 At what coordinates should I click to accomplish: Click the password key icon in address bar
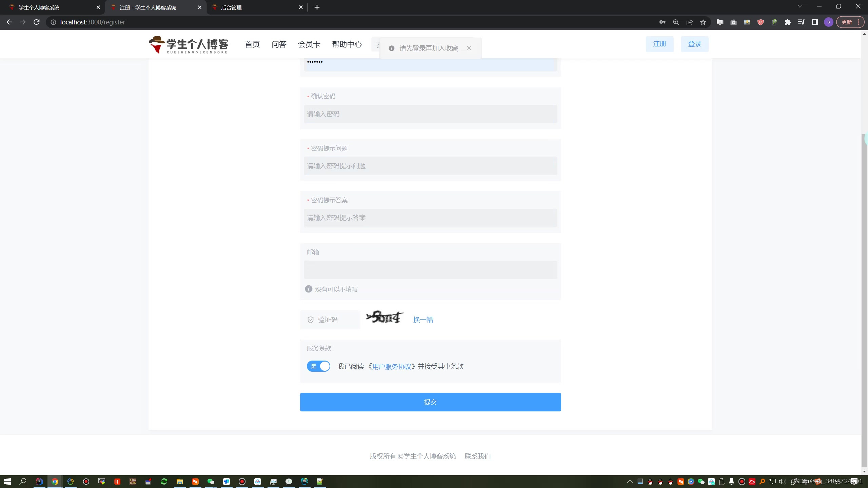pyautogui.click(x=662, y=22)
